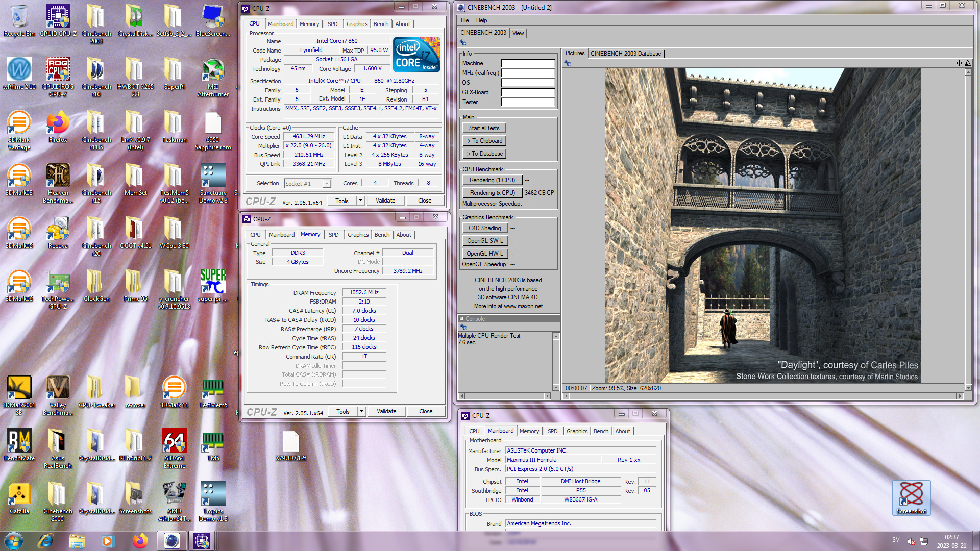This screenshot has width=980, height=551.
Task: Click the To Database button
Action: (x=484, y=154)
